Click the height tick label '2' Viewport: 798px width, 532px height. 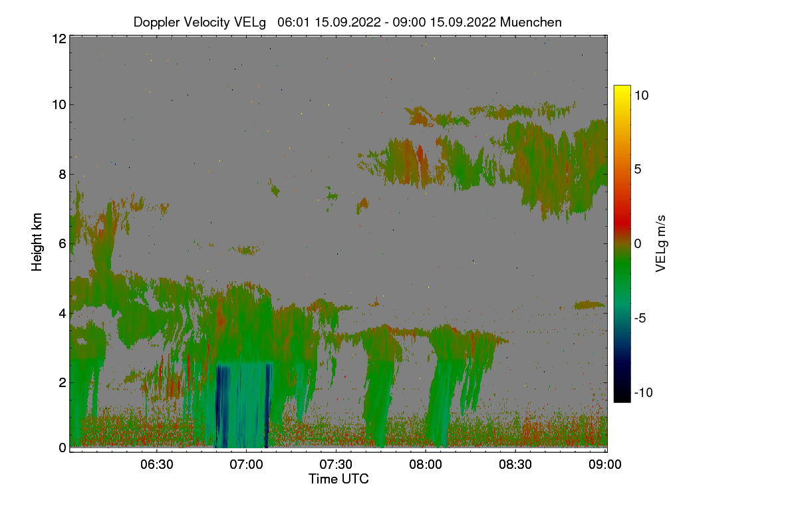tap(63, 382)
